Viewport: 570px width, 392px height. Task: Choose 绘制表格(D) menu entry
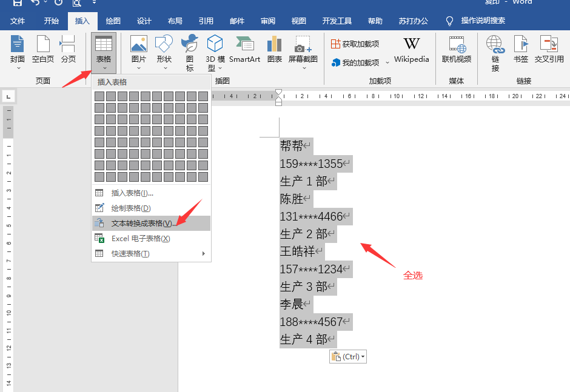coord(151,208)
